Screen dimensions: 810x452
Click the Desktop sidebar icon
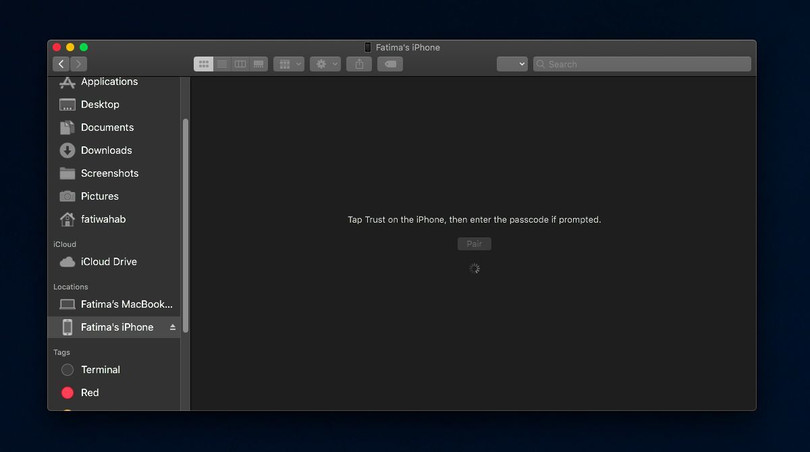(67, 105)
